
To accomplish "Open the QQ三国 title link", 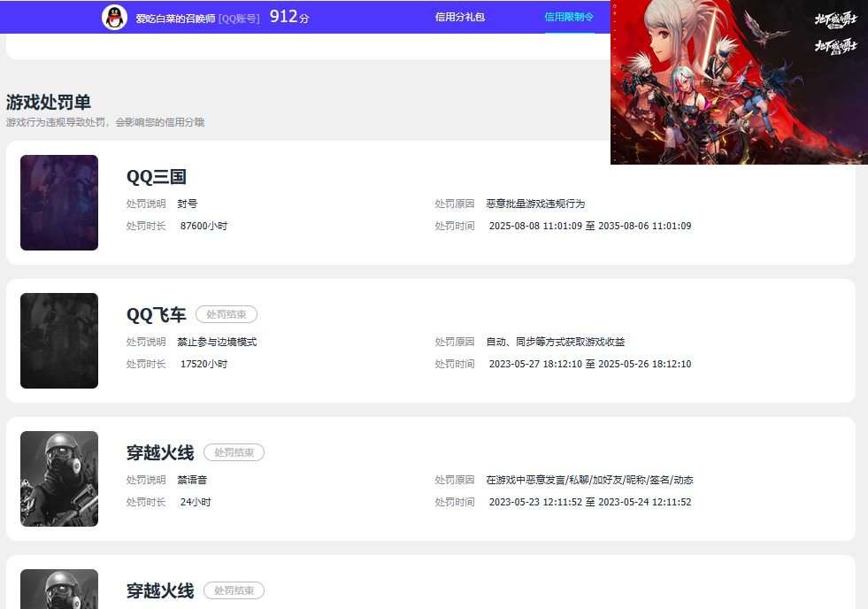I will [156, 177].
